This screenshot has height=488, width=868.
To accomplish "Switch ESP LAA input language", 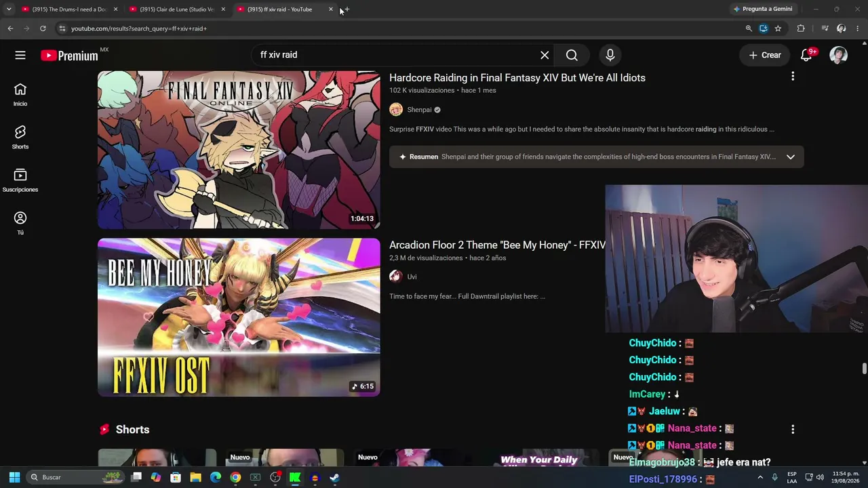I will [792, 477].
